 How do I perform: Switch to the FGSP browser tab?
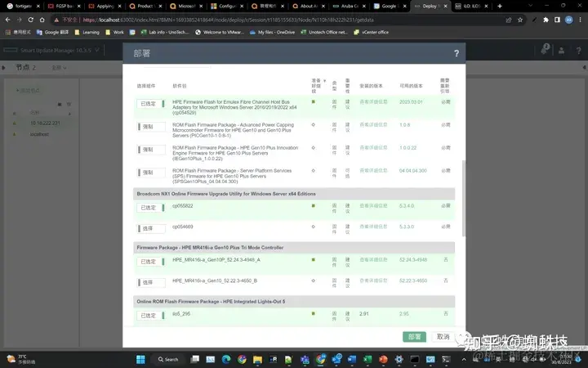[x=64, y=6]
